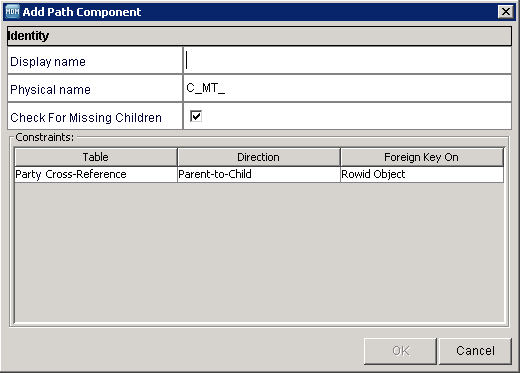Image resolution: width=520 pixels, height=373 pixels.
Task: Click the Direction column header
Action: [258, 157]
